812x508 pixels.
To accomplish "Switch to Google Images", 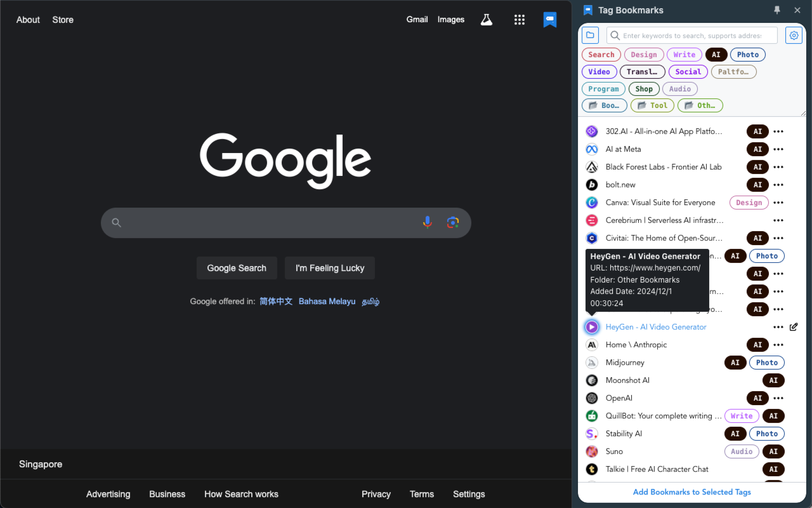I will [x=450, y=20].
